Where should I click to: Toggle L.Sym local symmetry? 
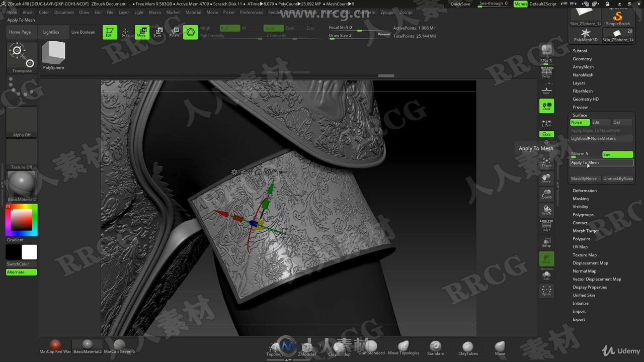546,122
